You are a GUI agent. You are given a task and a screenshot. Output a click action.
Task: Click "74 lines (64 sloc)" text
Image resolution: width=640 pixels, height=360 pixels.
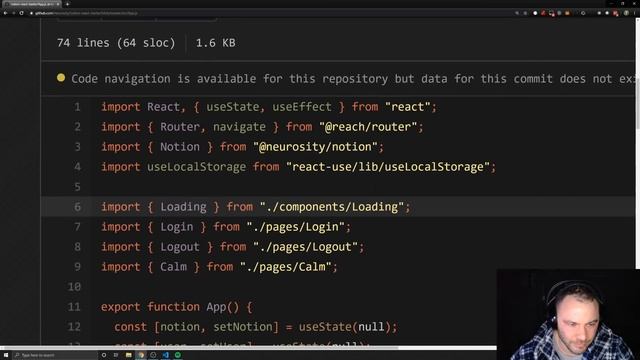click(x=116, y=43)
